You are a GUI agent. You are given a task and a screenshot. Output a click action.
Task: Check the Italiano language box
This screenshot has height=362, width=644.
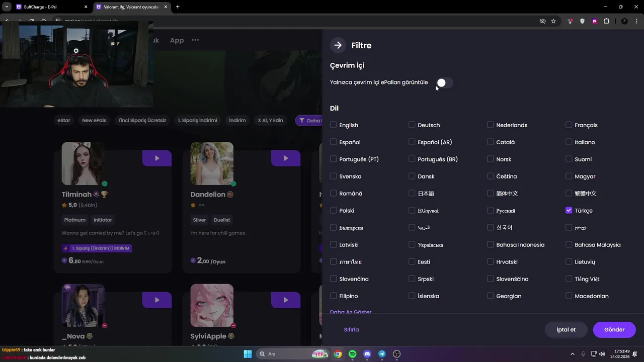pos(569,142)
